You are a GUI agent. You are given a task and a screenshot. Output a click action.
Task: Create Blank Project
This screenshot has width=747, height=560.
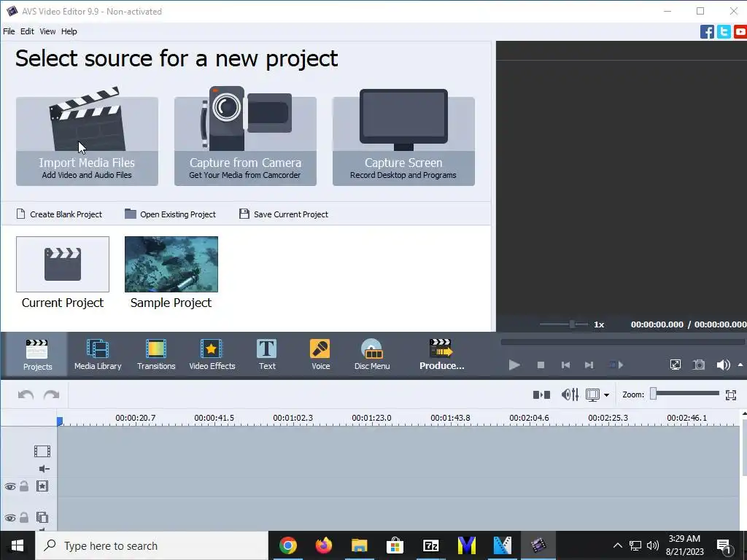(x=59, y=214)
